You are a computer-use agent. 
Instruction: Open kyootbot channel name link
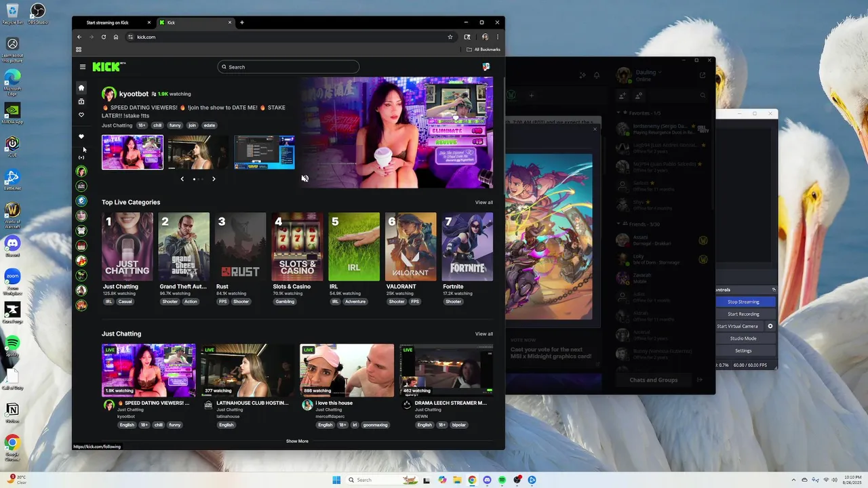point(134,94)
